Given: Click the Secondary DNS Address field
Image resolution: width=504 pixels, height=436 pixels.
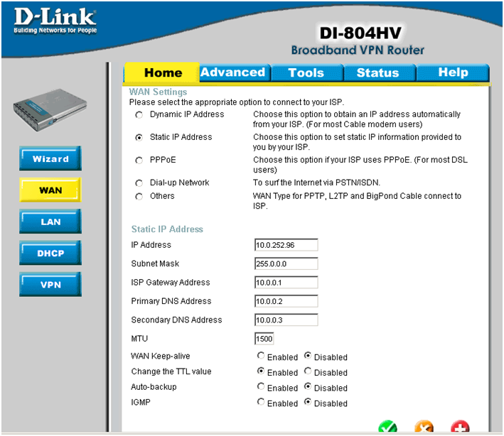Looking at the screenshot, I should coord(286,320).
